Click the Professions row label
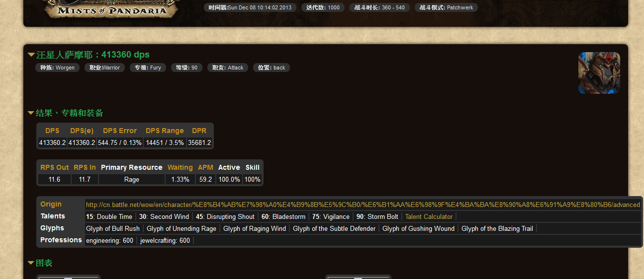Image resolution: width=644 pixels, height=279 pixels. tap(61, 240)
